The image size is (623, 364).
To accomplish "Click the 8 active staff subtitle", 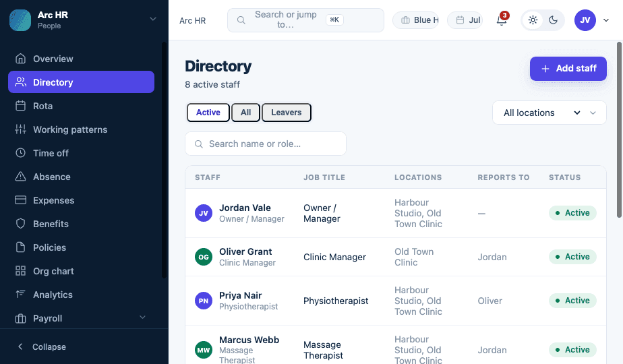I will pos(212,84).
